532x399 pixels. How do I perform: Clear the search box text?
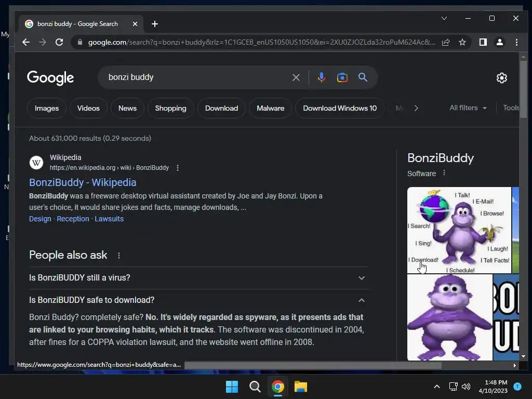[x=296, y=77]
